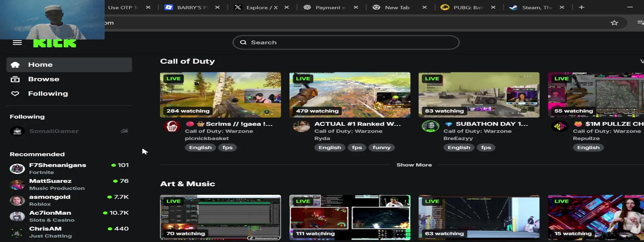Screen dimensions: 644x242
Task: Open stream thumbnail with 83 watching
Action: click(x=479, y=95)
